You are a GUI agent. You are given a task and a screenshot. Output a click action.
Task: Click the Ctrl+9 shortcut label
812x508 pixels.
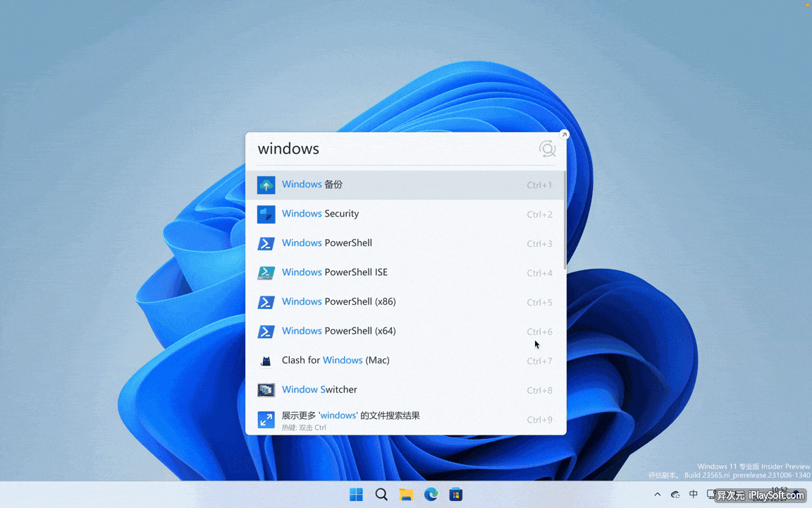point(540,419)
